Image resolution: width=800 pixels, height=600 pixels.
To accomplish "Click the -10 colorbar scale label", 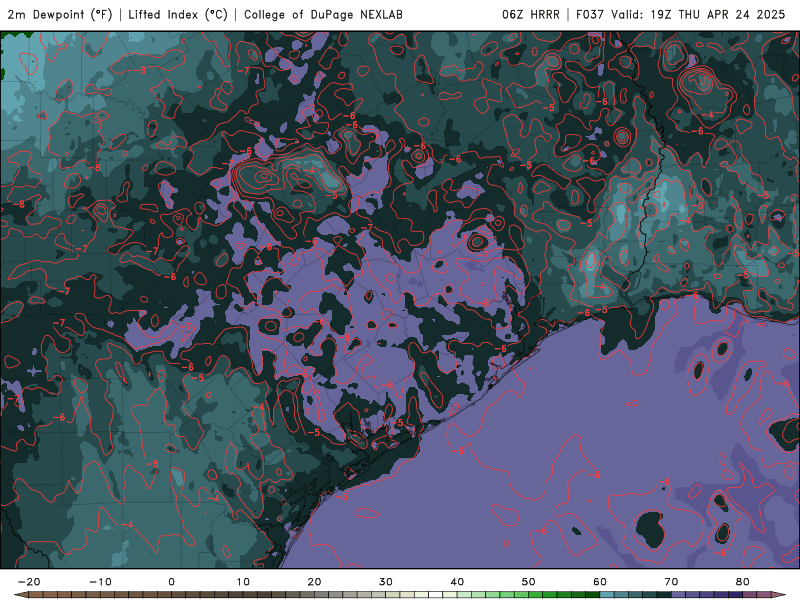I will (x=101, y=582).
